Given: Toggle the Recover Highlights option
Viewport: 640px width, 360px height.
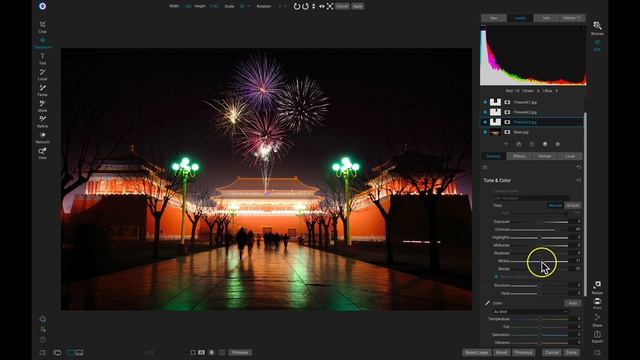Looking at the screenshot, I should coord(496,277).
